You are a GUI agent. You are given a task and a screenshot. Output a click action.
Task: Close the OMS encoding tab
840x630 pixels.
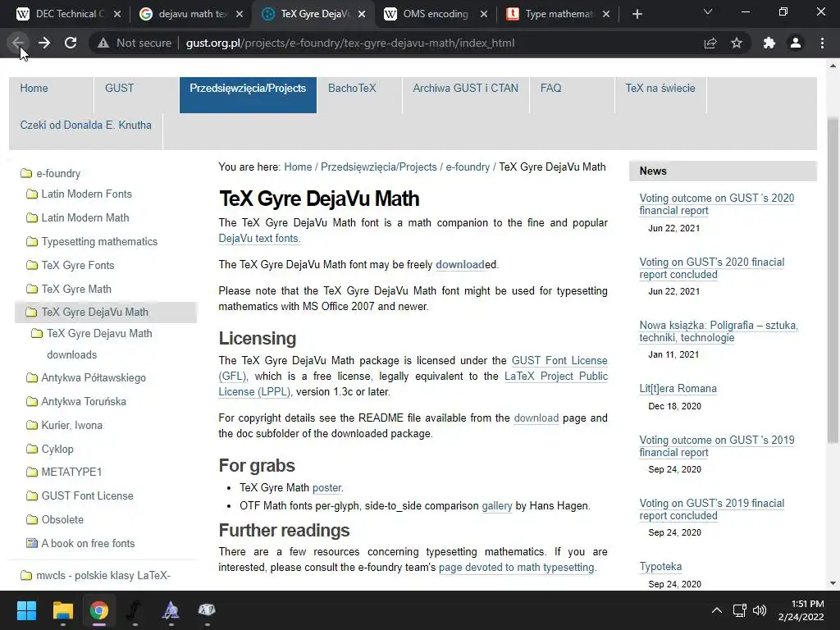(x=484, y=14)
